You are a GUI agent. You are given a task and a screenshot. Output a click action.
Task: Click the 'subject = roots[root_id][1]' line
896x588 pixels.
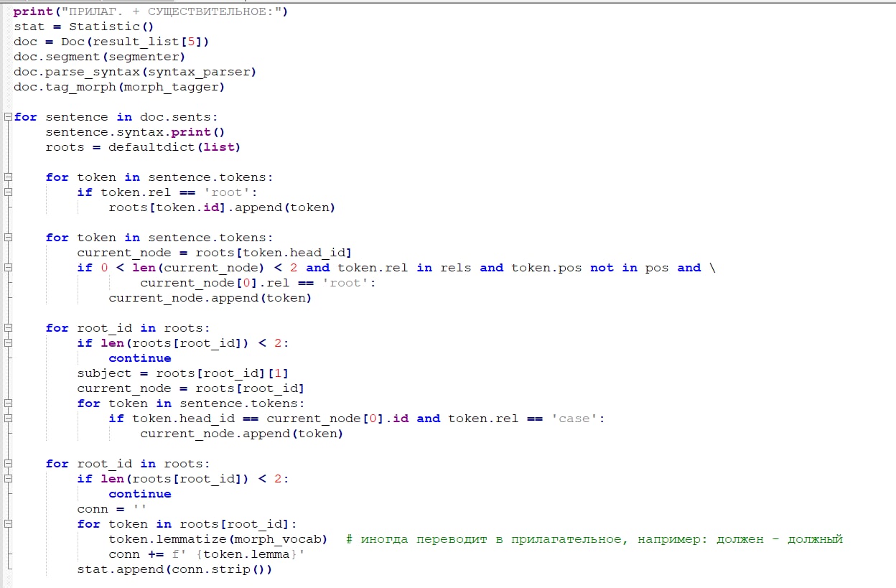pyautogui.click(x=182, y=373)
